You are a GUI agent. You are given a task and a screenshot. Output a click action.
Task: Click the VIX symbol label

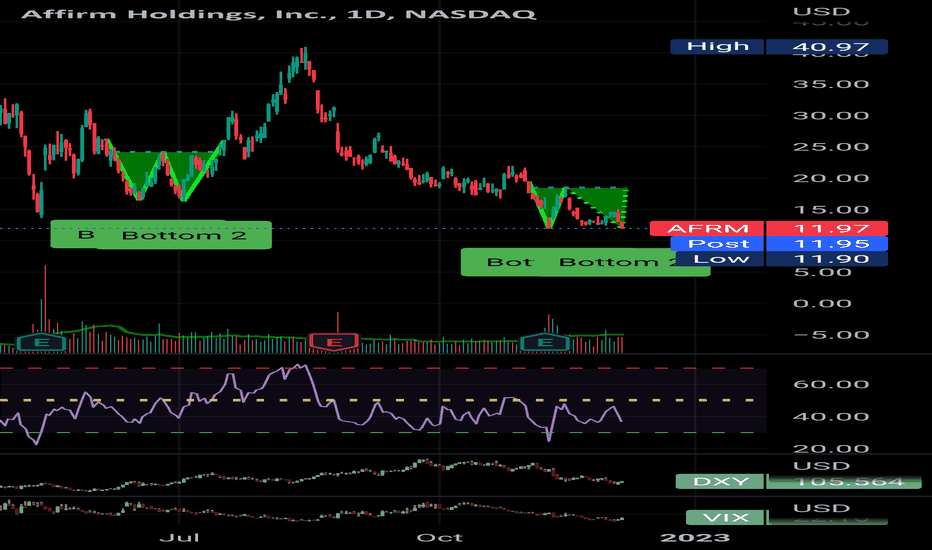[x=725, y=518]
